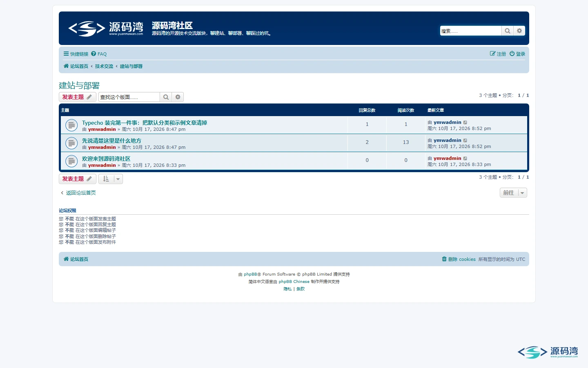The image size is (588, 368).
Task: Open topic 先说清楚这里是什么地方
Action: tap(111, 141)
